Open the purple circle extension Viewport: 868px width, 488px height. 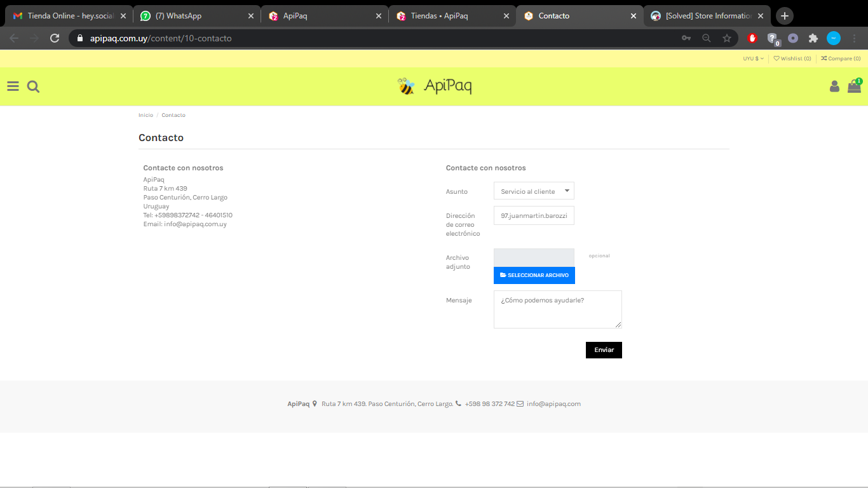tap(793, 38)
